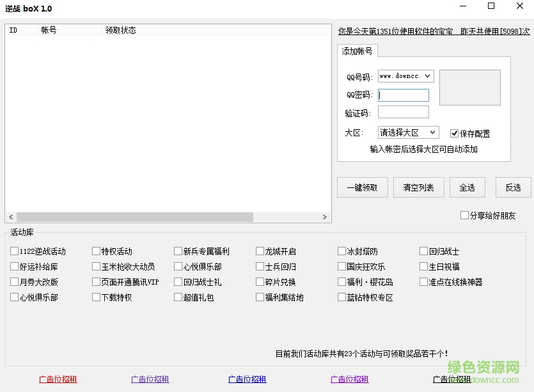This screenshot has height=392, width=534.
Task: Expand the QQ号码 combo box
Action: [429, 75]
